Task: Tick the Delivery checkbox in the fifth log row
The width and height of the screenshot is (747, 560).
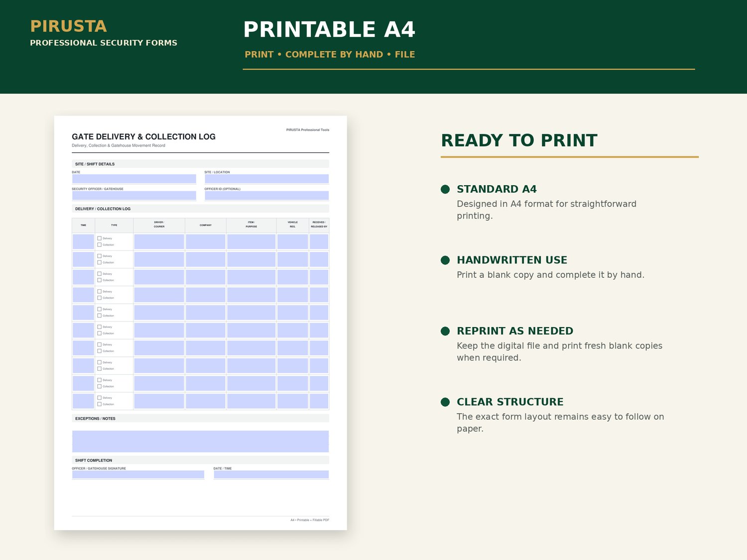Action: (x=99, y=309)
